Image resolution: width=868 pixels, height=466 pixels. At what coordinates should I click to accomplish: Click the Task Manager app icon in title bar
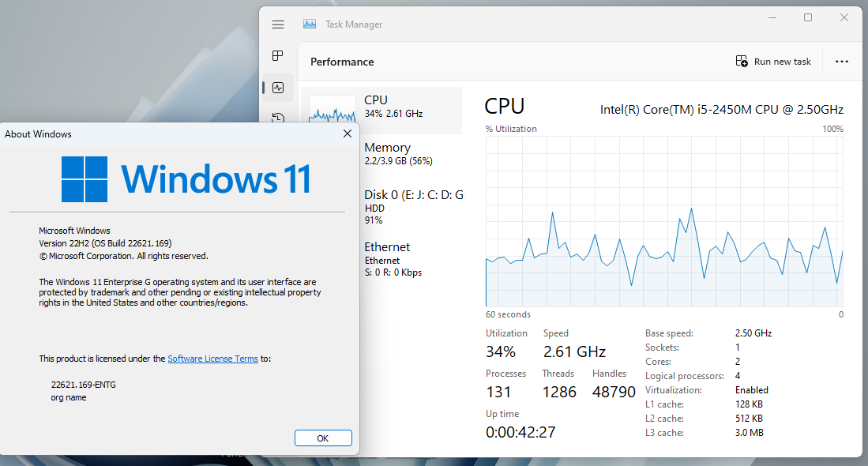point(310,24)
